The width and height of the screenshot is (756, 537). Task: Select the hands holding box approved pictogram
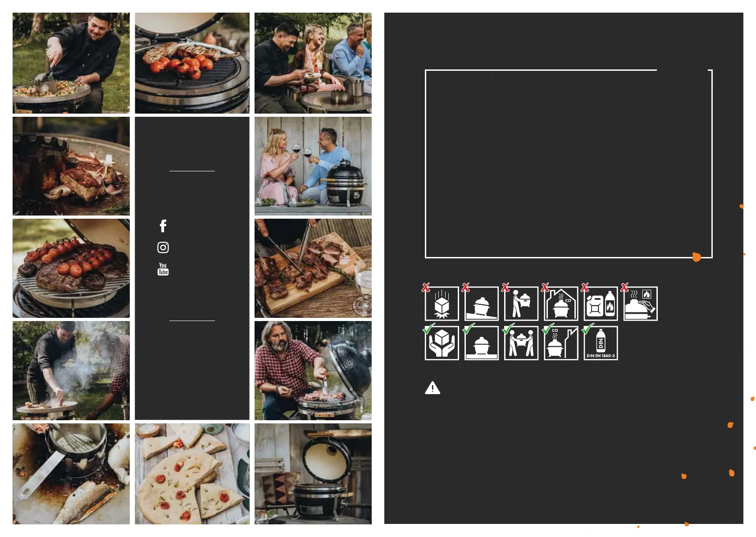[442, 343]
